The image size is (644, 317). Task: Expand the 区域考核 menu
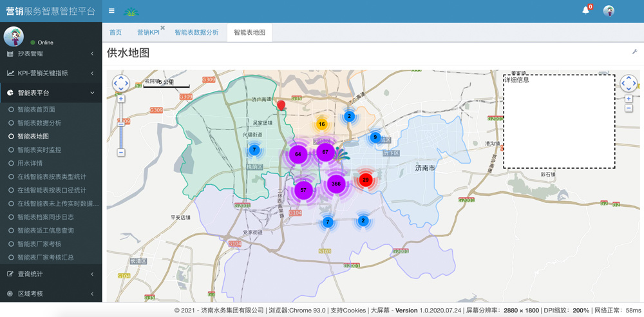pyautogui.click(x=51, y=294)
